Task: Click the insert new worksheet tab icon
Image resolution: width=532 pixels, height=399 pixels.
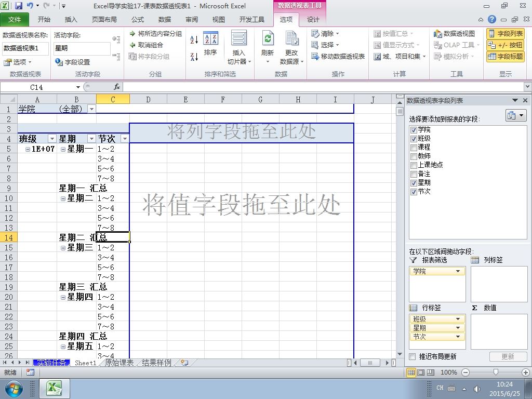Action: (x=184, y=363)
